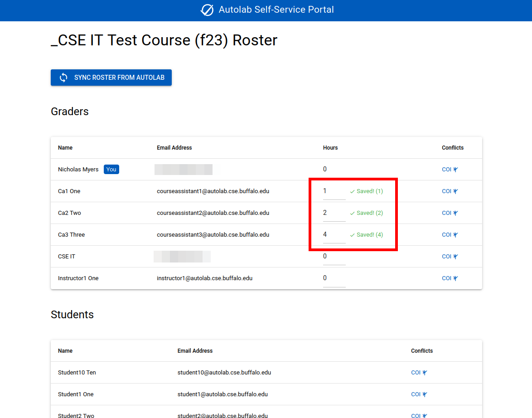Click courseassistant2@autolab.cse.buffalo.edu email
Viewport: 532px width, 418px height.
coord(213,213)
